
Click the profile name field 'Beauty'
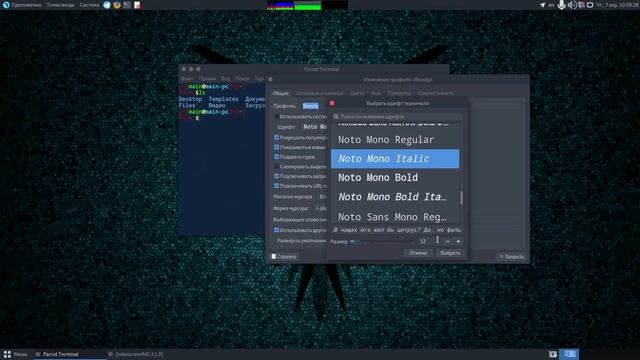(x=311, y=106)
